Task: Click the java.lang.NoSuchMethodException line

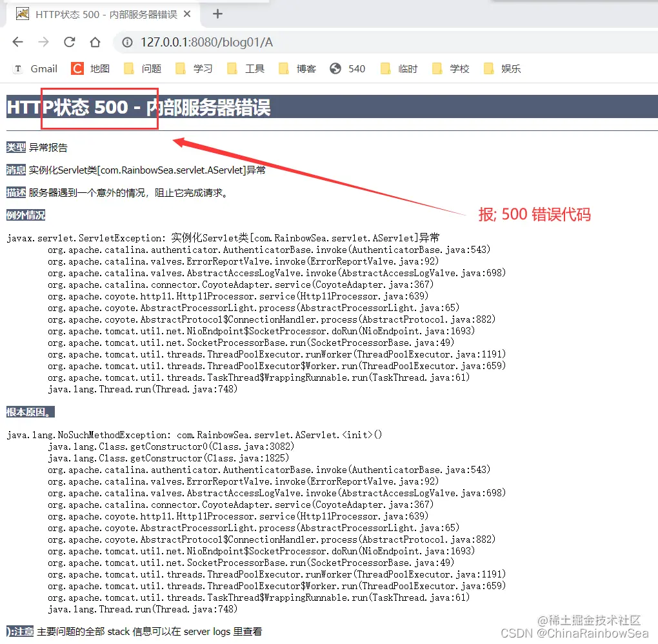Action: pos(194,435)
